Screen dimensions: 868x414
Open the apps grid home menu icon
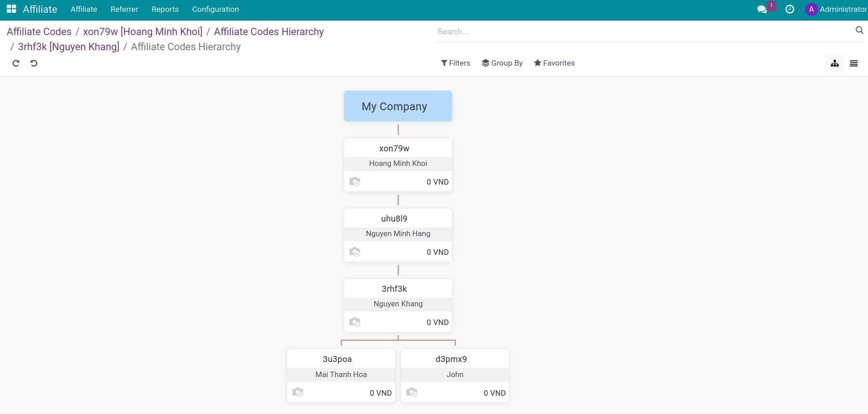11,9
